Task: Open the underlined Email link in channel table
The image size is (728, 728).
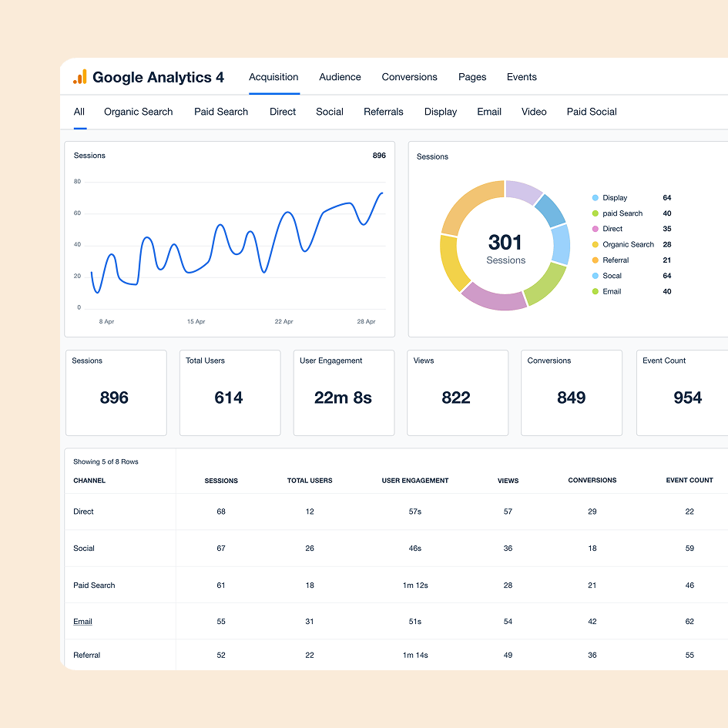Action: coord(82,622)
